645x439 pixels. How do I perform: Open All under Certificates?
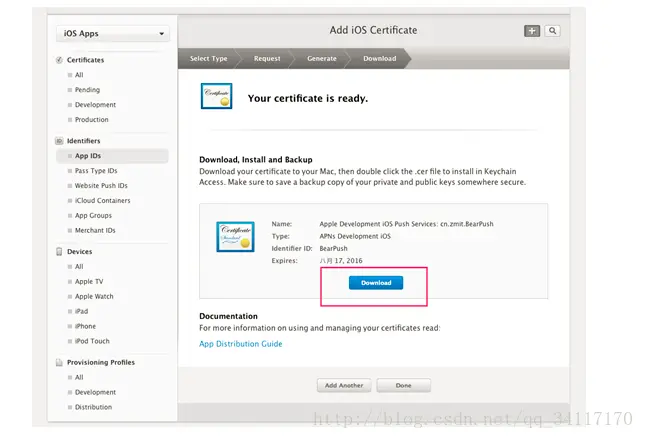click(x=79, y=75)
